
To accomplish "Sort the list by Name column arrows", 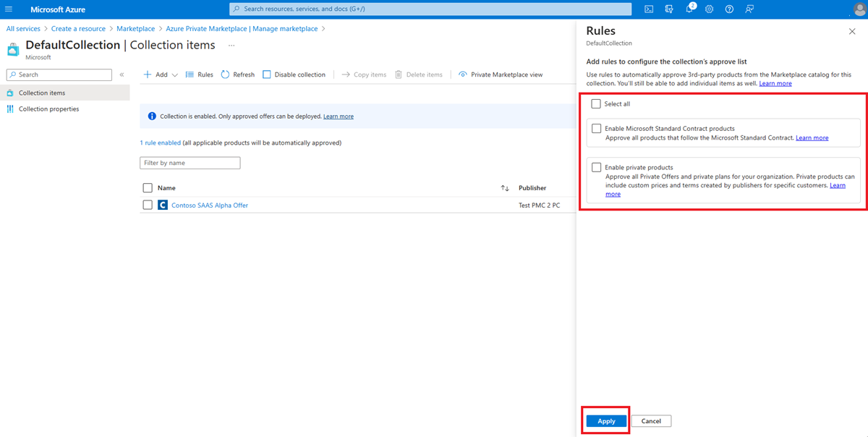I will [x=505, y=188].
